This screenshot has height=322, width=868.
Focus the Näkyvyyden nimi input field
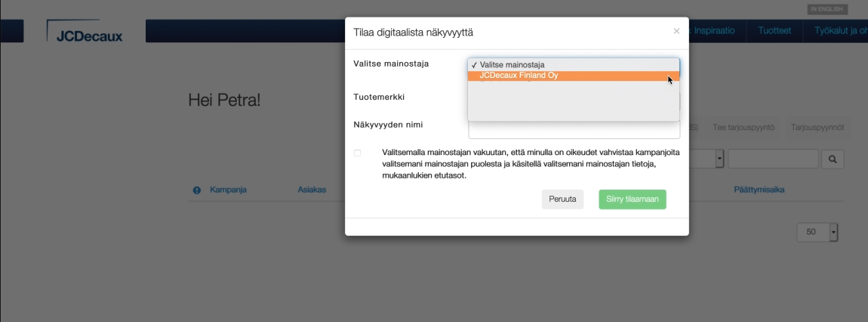(574, 131)
